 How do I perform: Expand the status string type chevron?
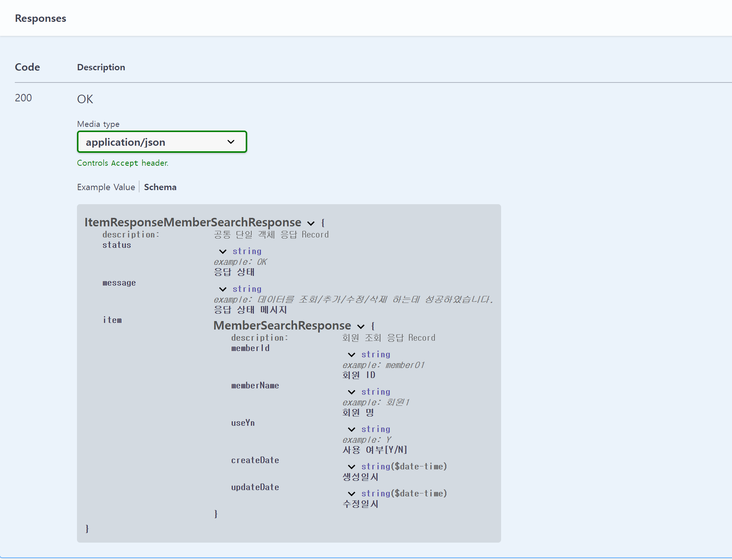tap(223, 252)
